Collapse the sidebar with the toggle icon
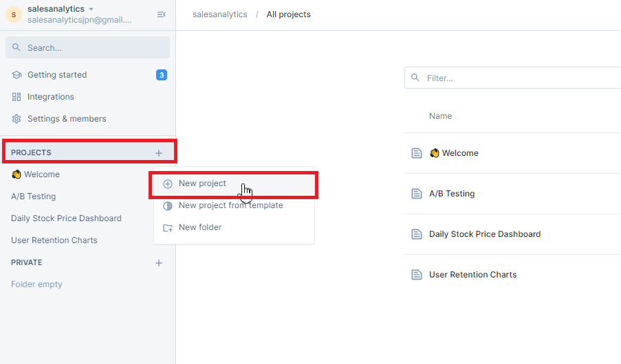Image resolution: width=621 pixels, height=364 pixels. tap(161, 14)
